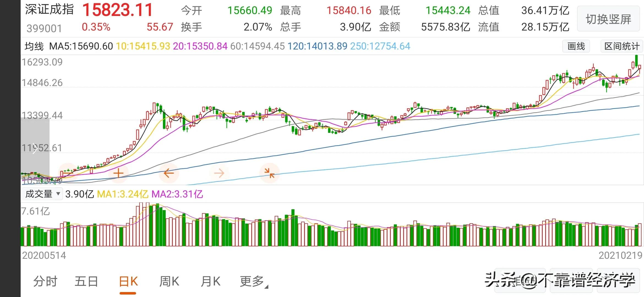Switch to the 月K tab
644x297 pixels.
(211, 282)
